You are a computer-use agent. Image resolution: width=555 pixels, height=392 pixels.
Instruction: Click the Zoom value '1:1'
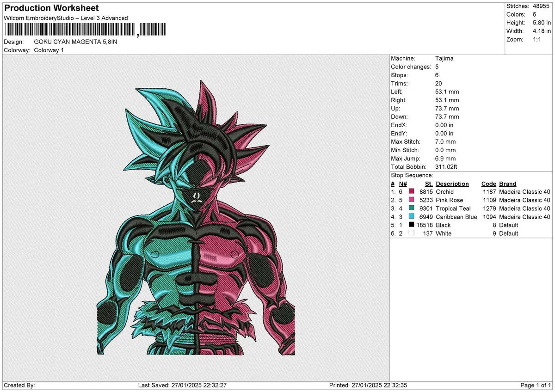(x=537, y=39)
